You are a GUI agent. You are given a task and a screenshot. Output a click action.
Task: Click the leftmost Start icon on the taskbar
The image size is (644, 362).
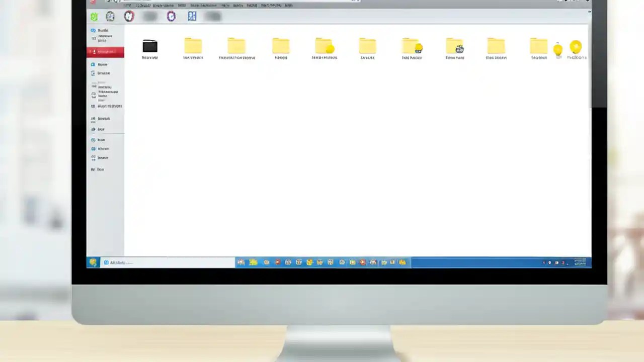(x=93, y=262)
